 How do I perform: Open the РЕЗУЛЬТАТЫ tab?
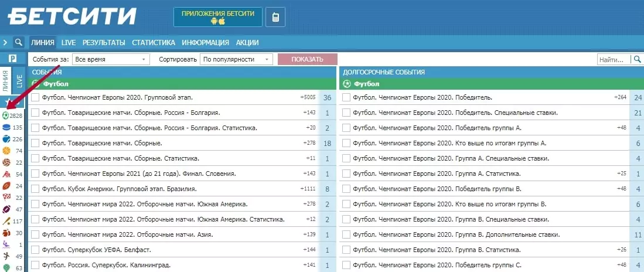[104, 42]
